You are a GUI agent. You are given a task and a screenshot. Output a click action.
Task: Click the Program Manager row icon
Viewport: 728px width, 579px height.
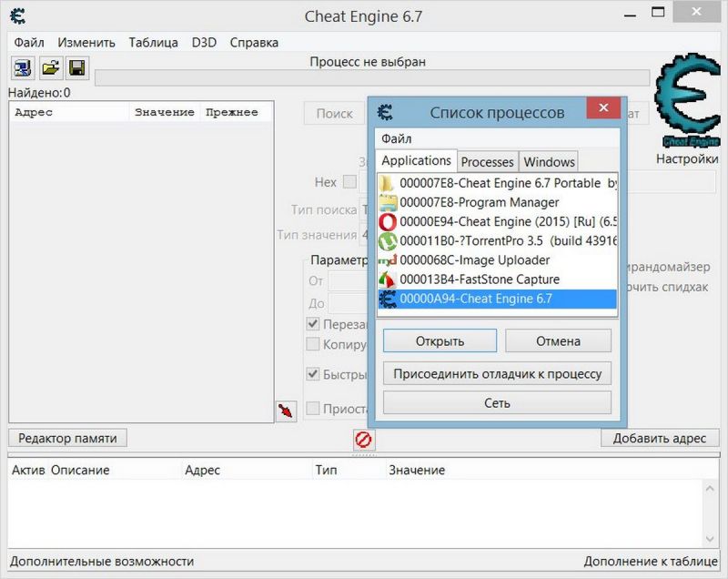(388, 202)
